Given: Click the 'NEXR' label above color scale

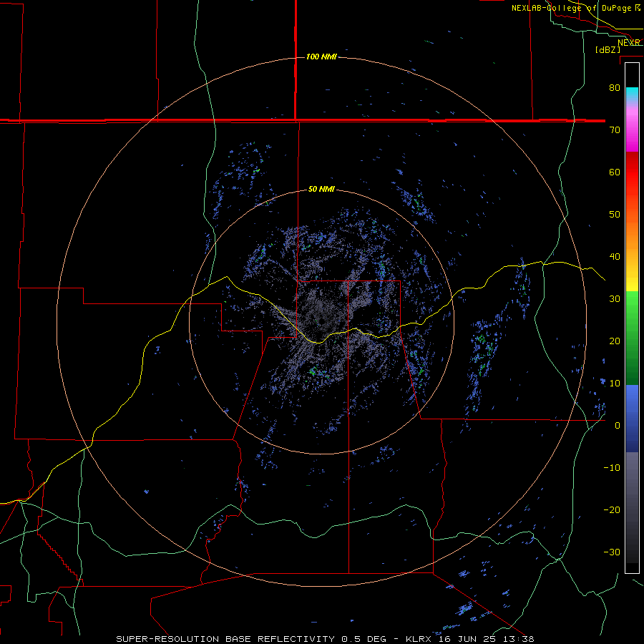Looking at the screenshot, I should [628, 43].
